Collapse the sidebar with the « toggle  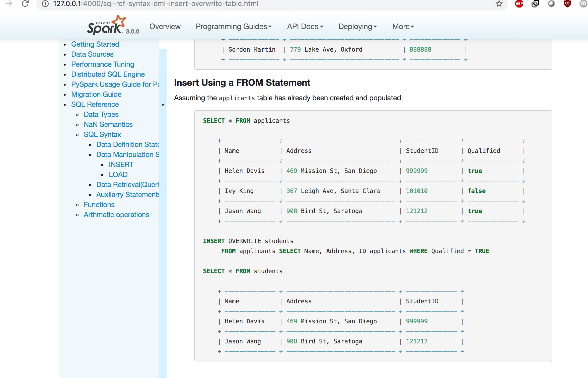coord(163,105)
